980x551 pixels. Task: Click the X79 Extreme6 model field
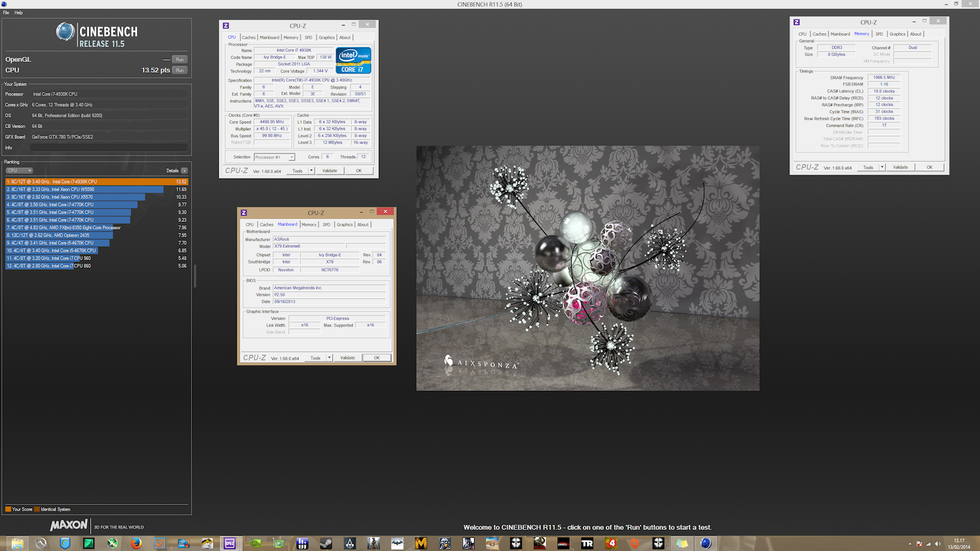point(309,246)
